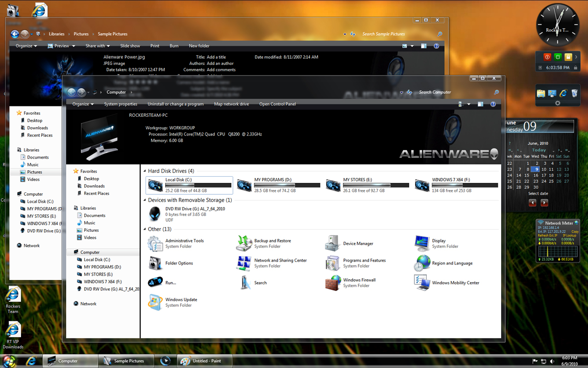Open the Device Manager icon
The width and height of the screenshot is (588, 368).
(x=333, y=243)
